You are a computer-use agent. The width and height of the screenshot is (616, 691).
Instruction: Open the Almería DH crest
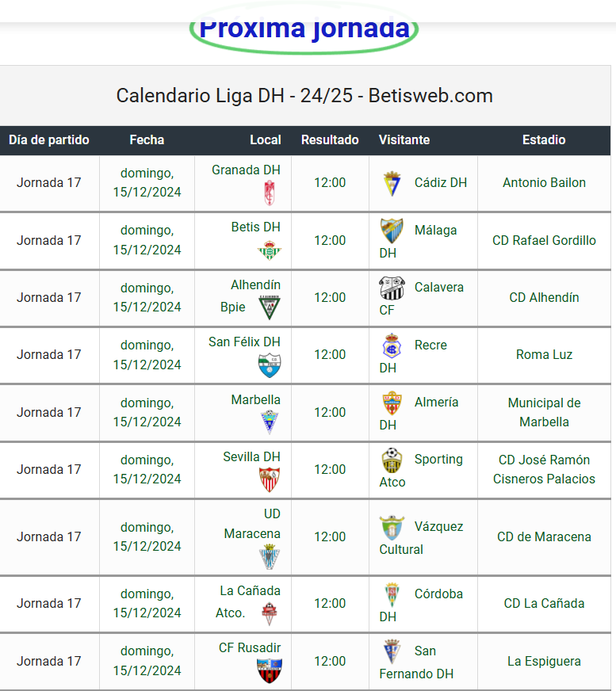tap(392, 403)
